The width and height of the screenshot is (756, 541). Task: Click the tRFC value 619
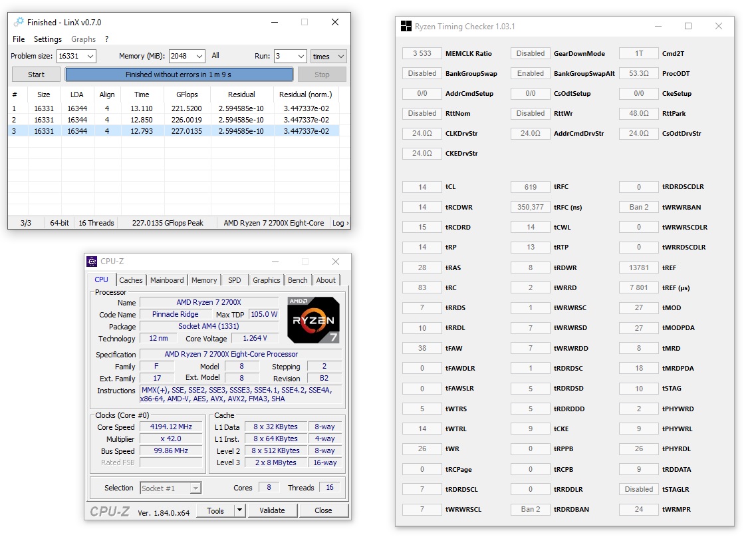coord(531,187)
